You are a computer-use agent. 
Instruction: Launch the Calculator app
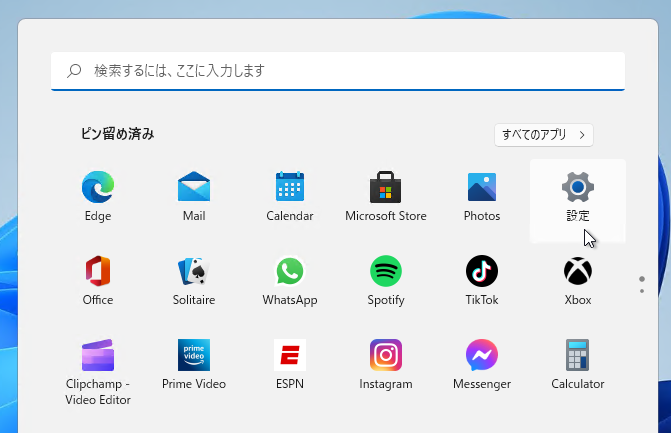(x=578, y=365)
